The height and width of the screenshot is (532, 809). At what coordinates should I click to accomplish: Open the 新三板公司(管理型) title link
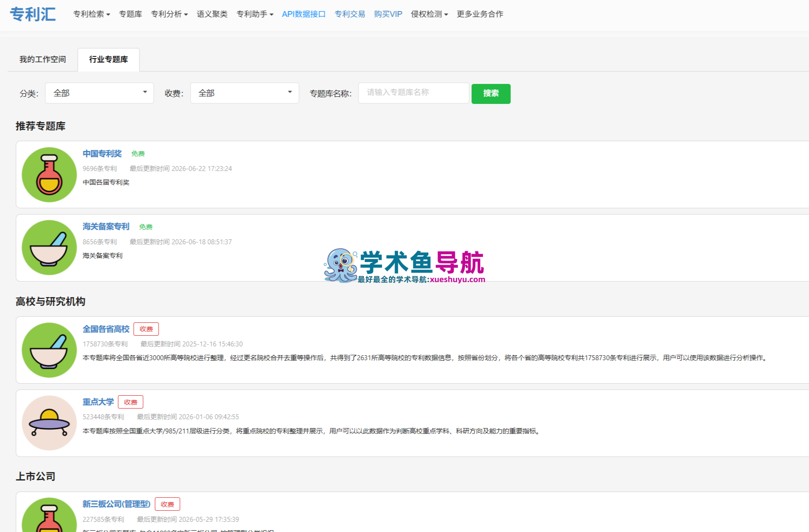tap(116, 504)
